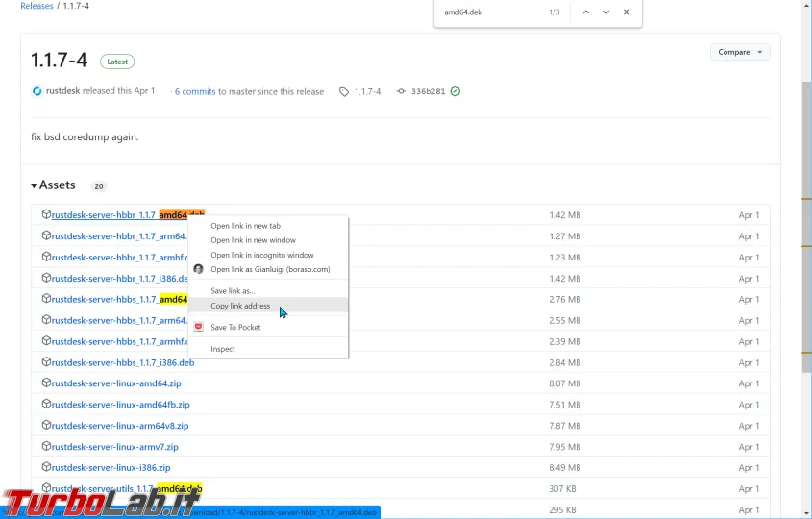Screen dimensions: 812x519
Task: Open link in incognito window
Action: pyautogui.click(x=261, y=255)
